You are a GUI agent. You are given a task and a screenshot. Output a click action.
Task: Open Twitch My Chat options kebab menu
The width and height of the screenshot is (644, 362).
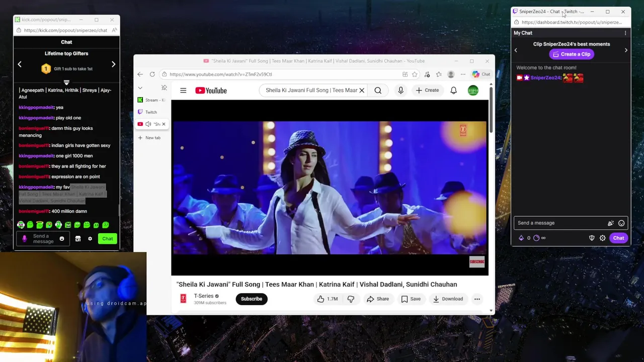625,33
